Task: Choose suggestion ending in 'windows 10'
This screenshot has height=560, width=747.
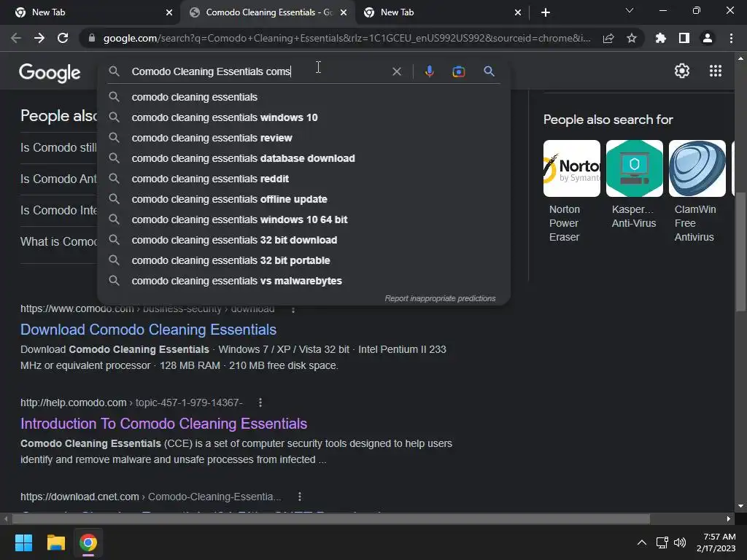Action: click(303, 117)
